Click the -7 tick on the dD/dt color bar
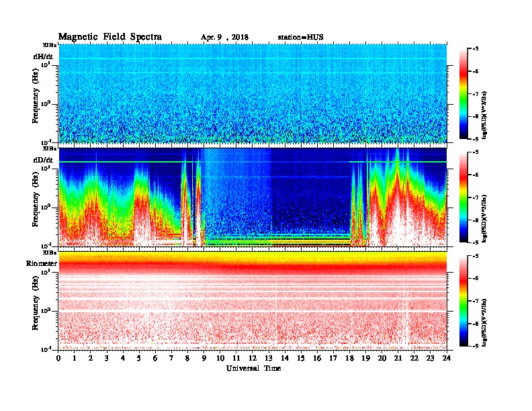Image resolution: width=532 pixels, height=411 pixels. pyautogui.click(x=476, y=197)
